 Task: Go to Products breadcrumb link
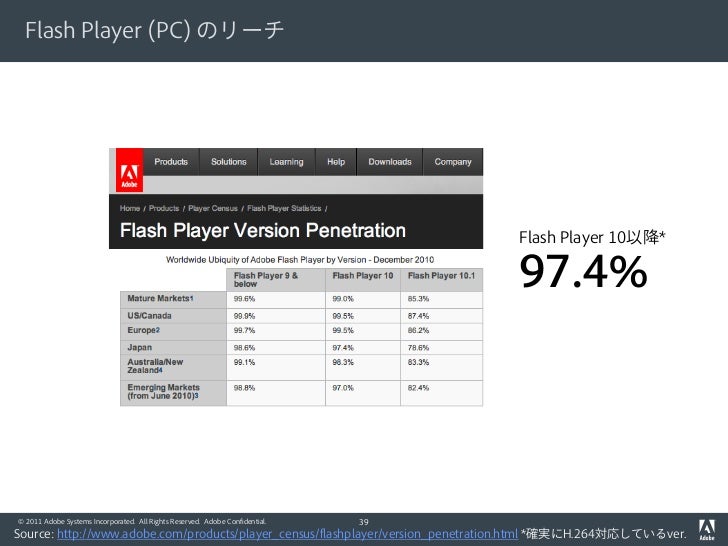pos(164,208)
